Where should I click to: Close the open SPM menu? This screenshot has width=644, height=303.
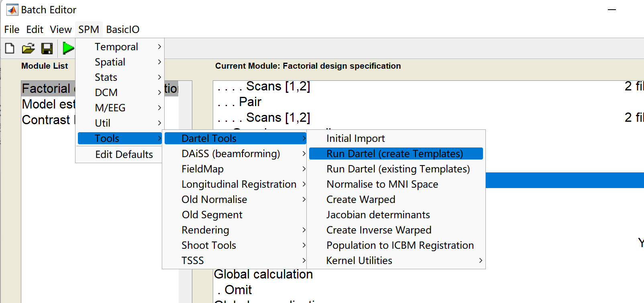[89, 29]
